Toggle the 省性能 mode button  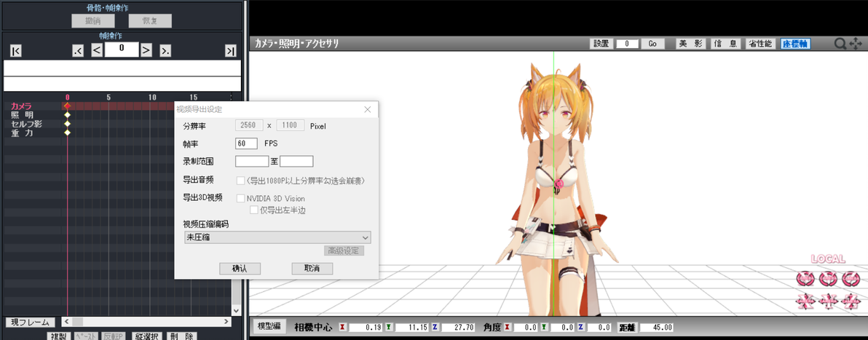(760, 44)
